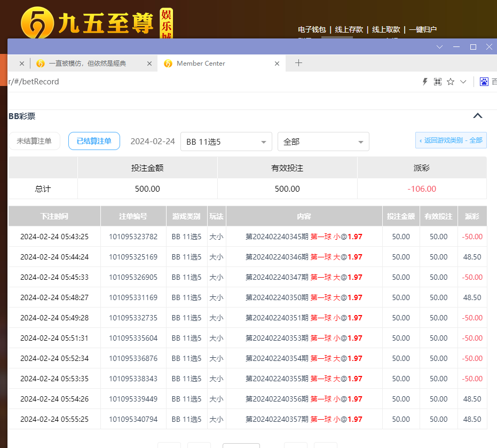Click the Baidu paw icon
Viewport: 497px width, 448px height.
[484, 82]
